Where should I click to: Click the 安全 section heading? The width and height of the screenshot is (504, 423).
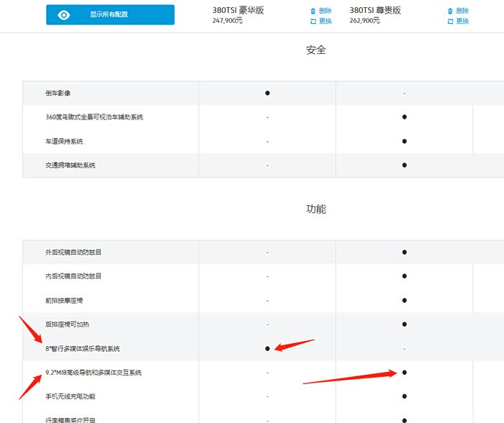[316, 50]
